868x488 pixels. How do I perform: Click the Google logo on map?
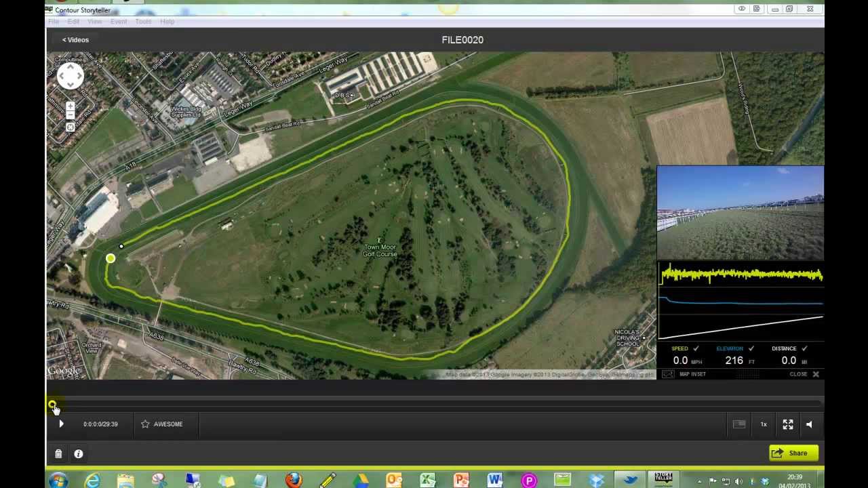[64, 371]
